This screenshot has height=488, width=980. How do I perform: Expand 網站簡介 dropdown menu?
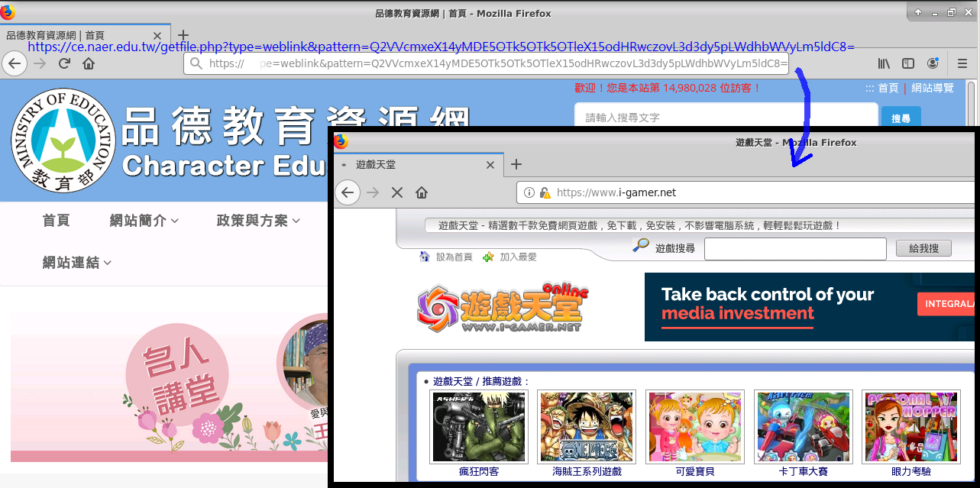pyautogui.click(x=144, y=221)
